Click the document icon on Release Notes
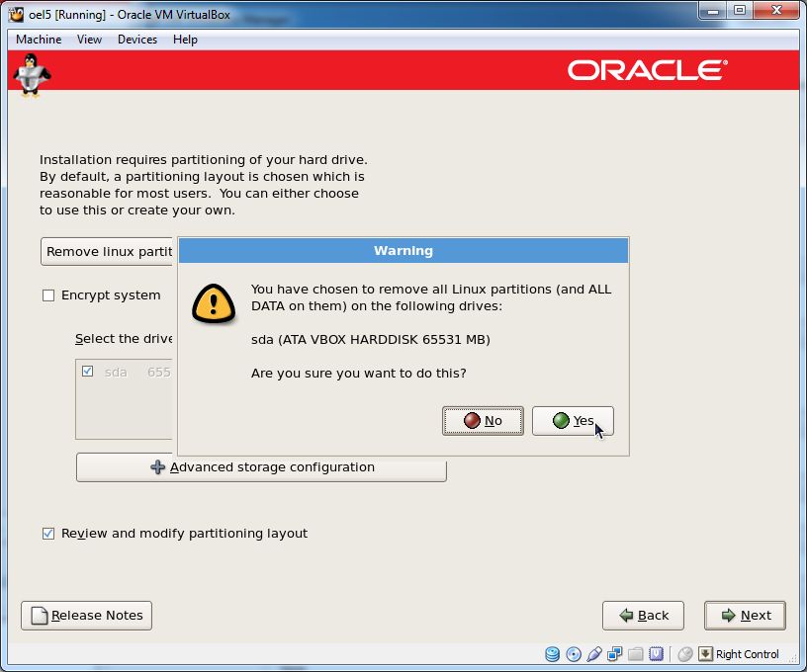 (x=40, y=616)
